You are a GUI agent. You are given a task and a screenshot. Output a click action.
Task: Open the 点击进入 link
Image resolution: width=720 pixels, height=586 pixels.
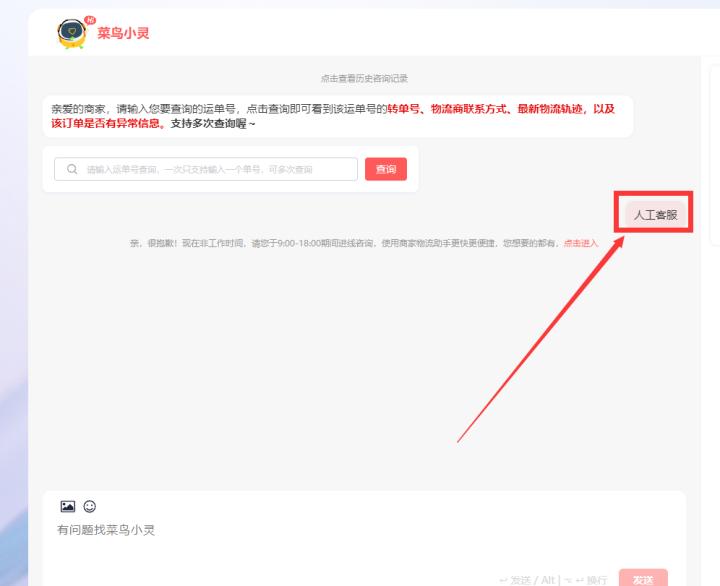point(581,243)
